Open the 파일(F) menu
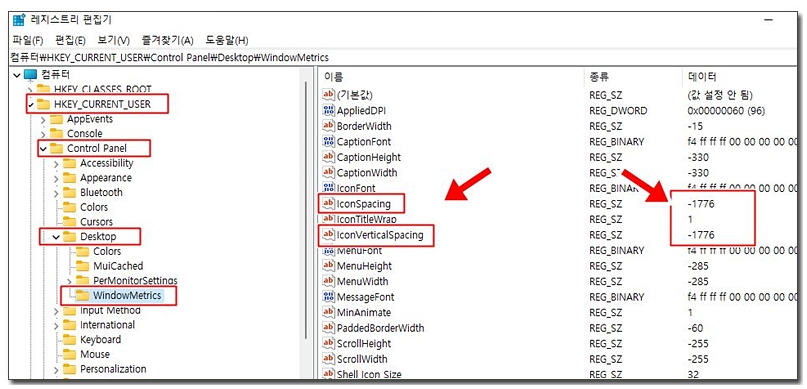 [x=28, y=40]
